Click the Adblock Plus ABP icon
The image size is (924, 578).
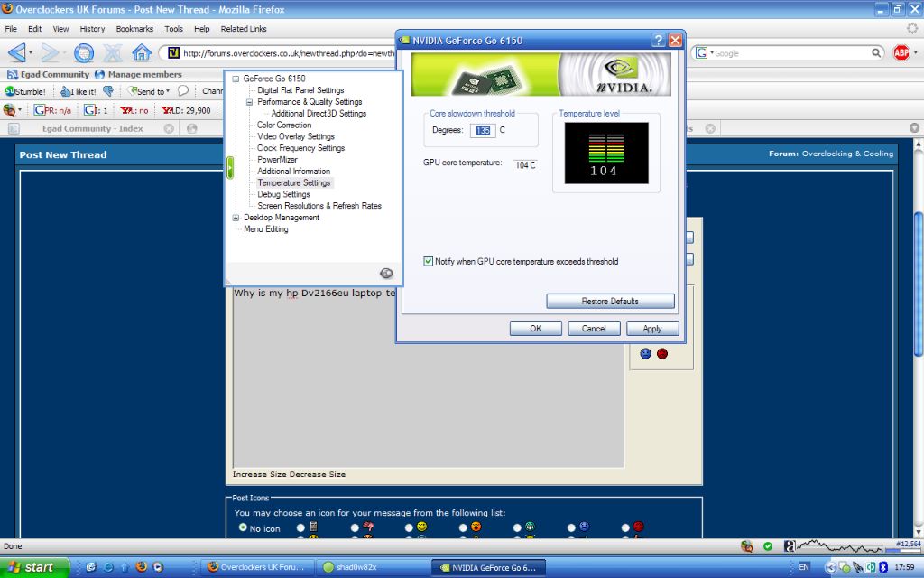(x=901, y=52)
